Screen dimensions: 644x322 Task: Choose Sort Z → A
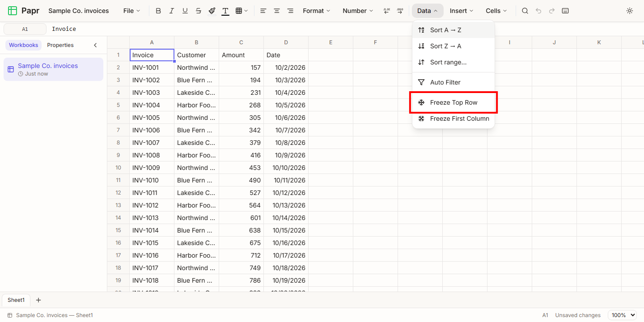pyautogui.click(x=453, y=46)
